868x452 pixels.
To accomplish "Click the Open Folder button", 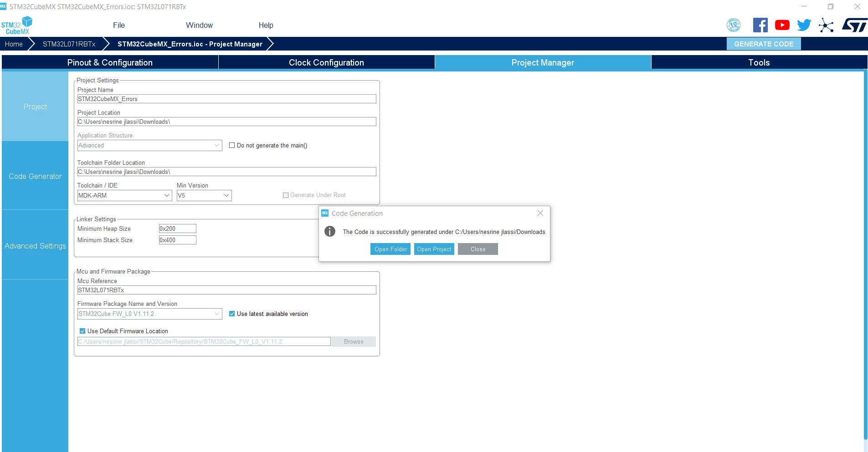I will point(390,249).
